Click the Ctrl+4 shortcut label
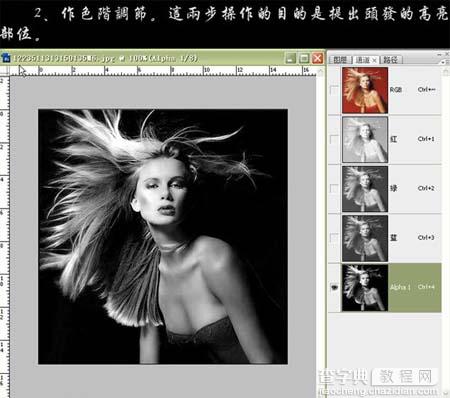The height and width of the screenshot is (398, 450). point(426,287)
